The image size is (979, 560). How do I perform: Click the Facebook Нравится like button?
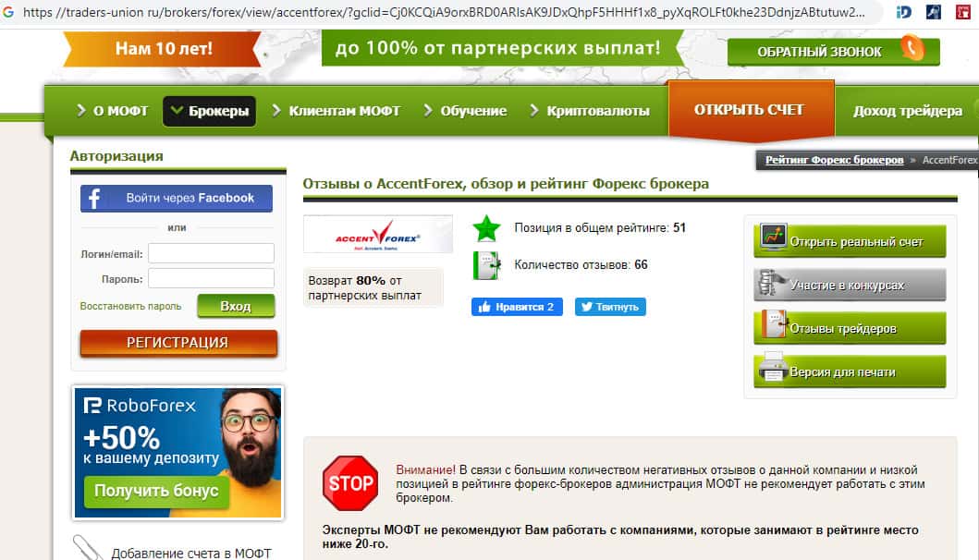pyautogui.click(x=517, y=307)
